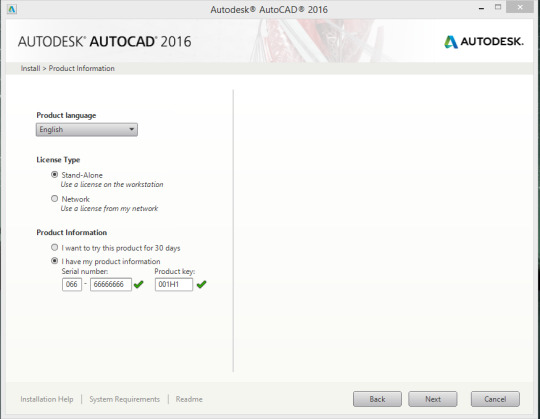Proceed with the Next button

point(433,399)
